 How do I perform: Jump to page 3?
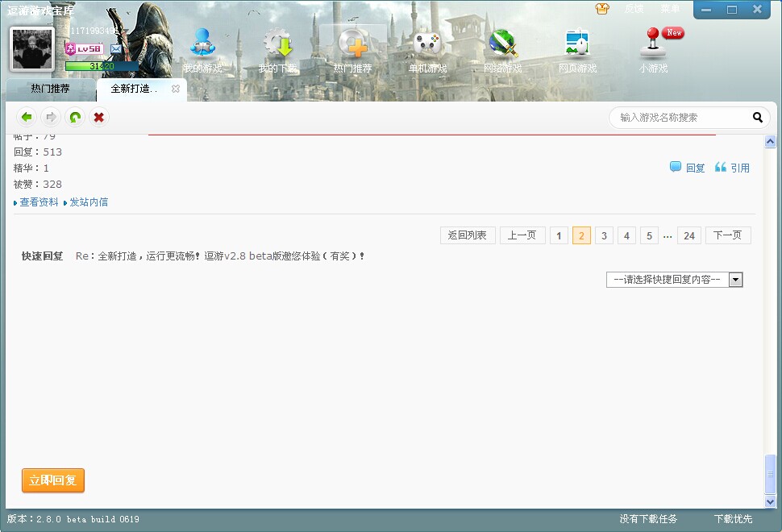click(x=604, y=235)
